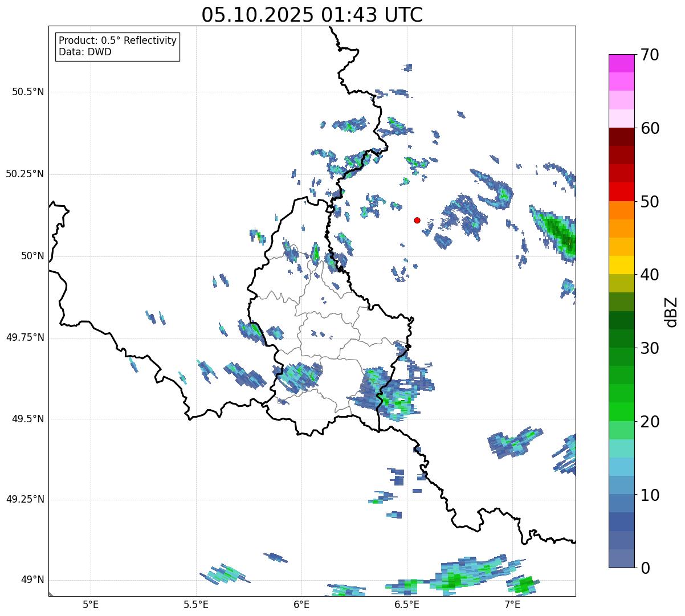Click the longitude label 5.5°E
685x616 pixels.
[x=196, y=604]
